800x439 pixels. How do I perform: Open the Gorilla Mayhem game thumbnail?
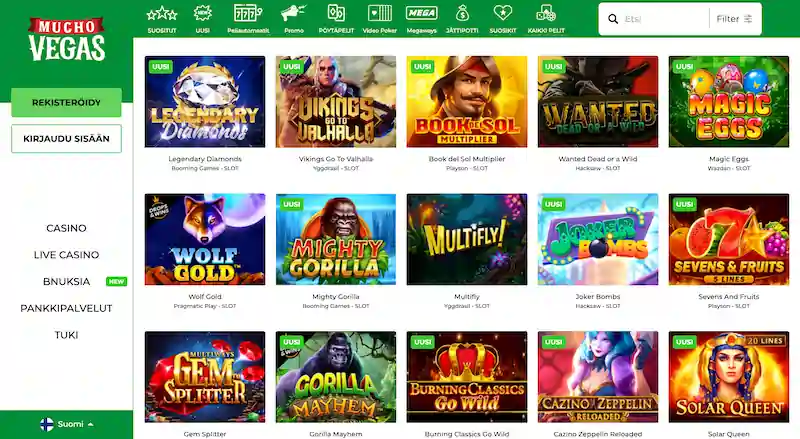tap(336, 377)
